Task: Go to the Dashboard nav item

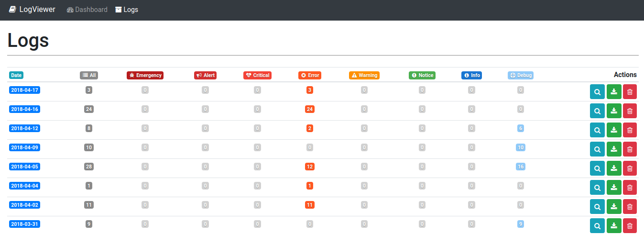Action: (x=87, y=10)
